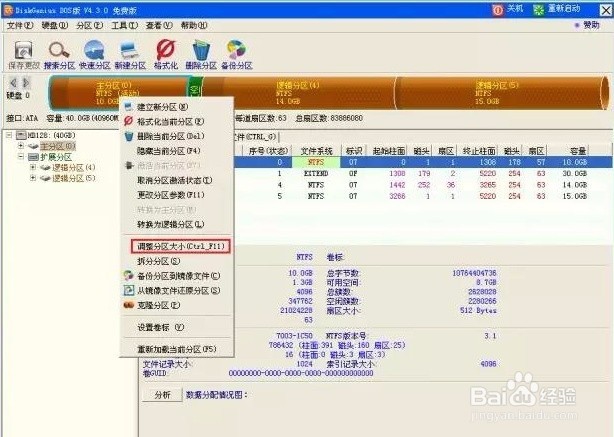
Task: Select HD128 (40GB) disk in the tree
Action: tap(51, 135)
